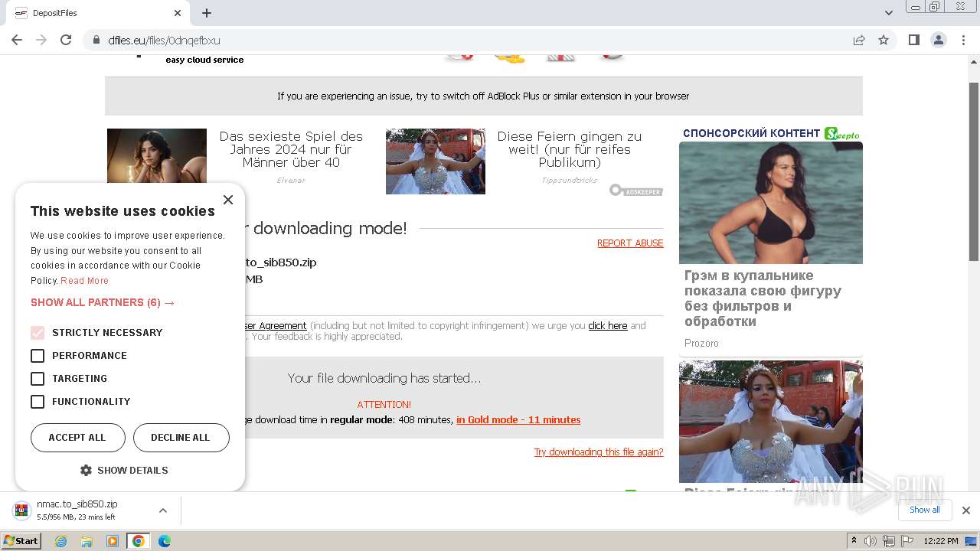This screenshot has width=980, height=551.
Task: Accept all cookies
Action: (77, 438)
